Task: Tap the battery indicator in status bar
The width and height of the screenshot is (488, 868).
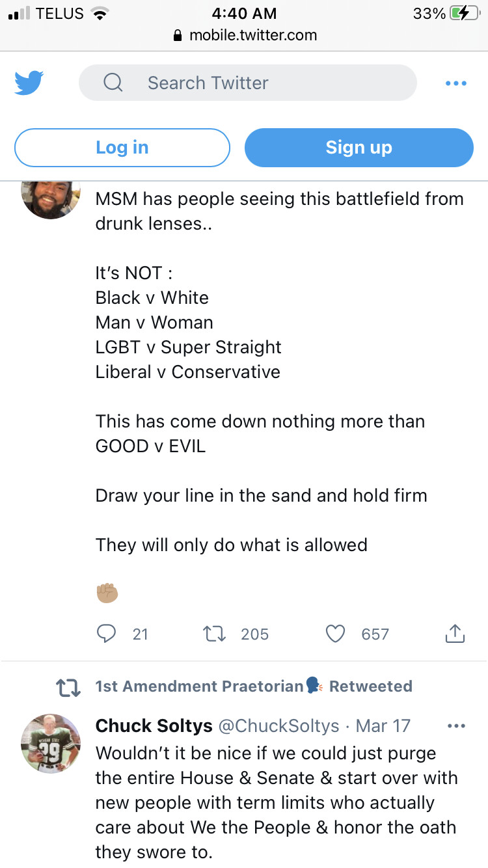Action: (x=465, y=13)
